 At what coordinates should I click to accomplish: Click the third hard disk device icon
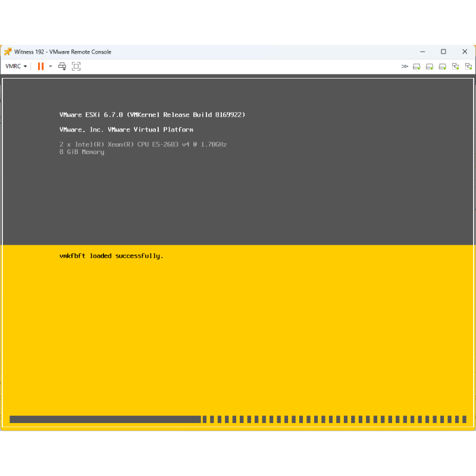[x=443, y=66]
